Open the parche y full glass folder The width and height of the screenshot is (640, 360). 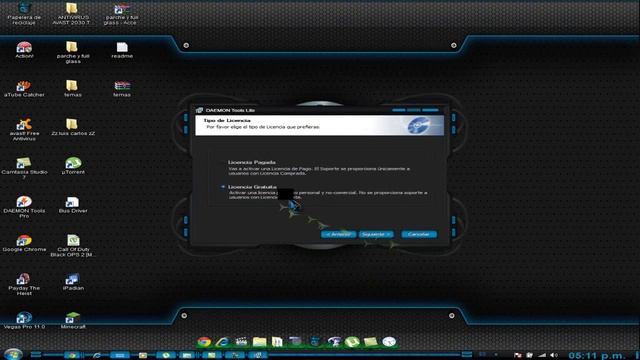73,52
